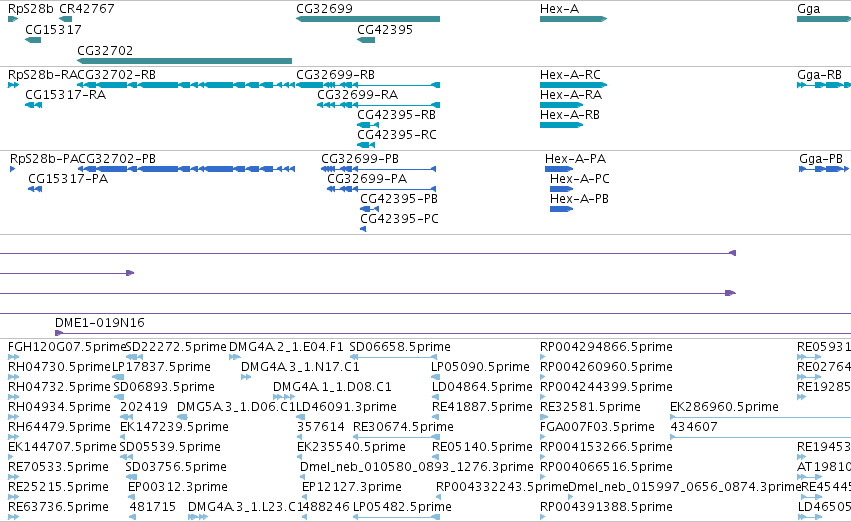This screenshot has height=522, width=851.
Task: Open the CG32699-RB transcript
Action: point(335,75)
